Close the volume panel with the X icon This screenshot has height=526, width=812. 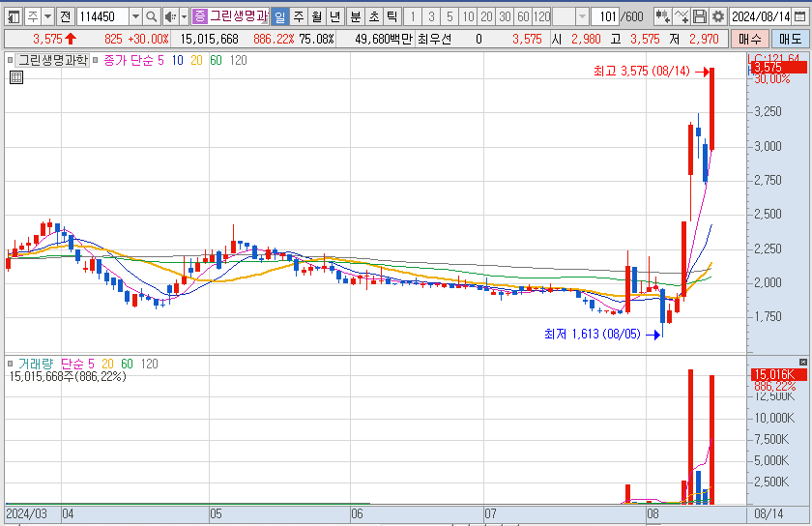coord(803,362)
